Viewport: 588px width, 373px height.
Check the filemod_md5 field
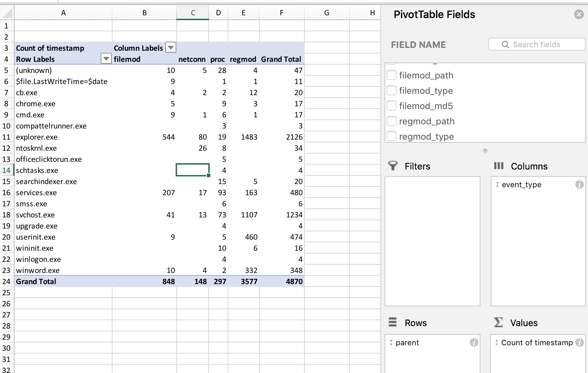(392, 106)
